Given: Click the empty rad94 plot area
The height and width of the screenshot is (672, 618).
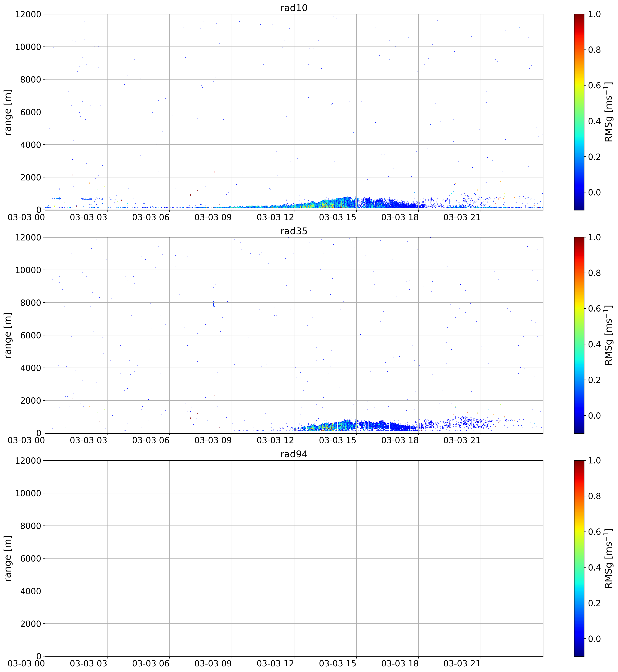Looking at the screenshot, I should [294, 558].
